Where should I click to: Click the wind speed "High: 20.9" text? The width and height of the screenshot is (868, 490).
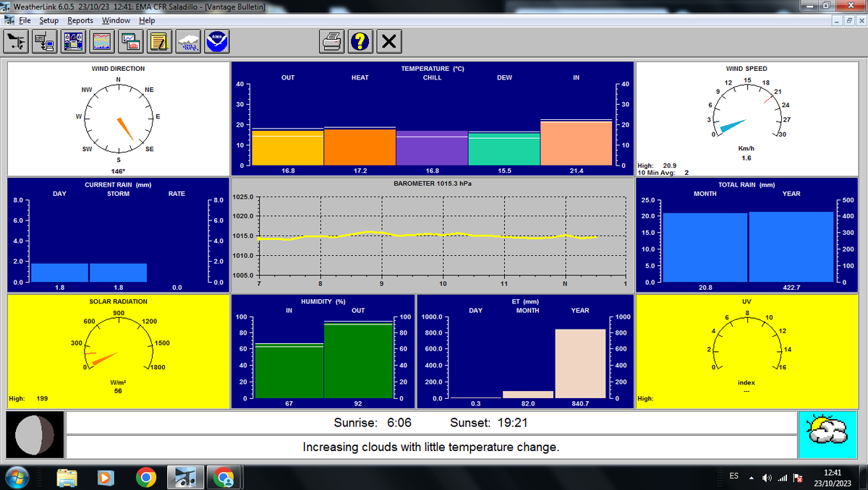(x=658, y=166)
